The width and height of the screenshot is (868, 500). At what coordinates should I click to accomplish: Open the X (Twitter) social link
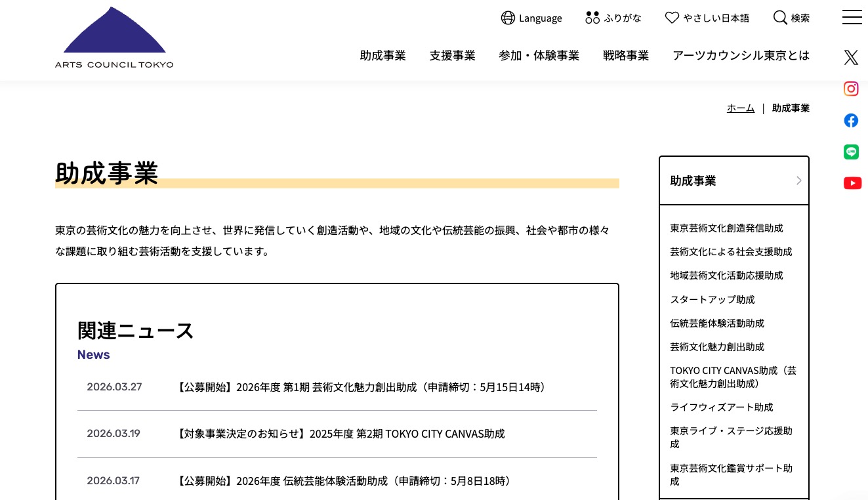[851, 58]
